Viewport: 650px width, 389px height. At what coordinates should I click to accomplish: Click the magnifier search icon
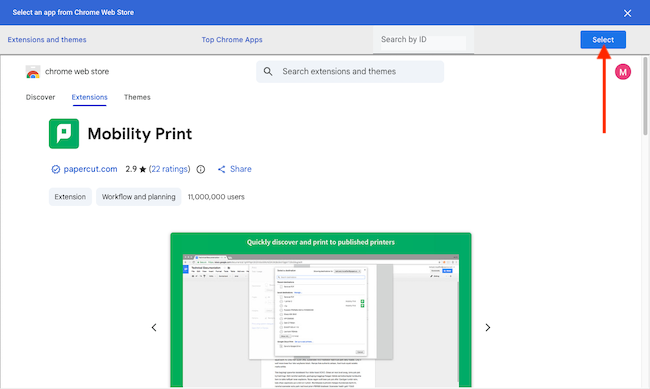point(268,72)
